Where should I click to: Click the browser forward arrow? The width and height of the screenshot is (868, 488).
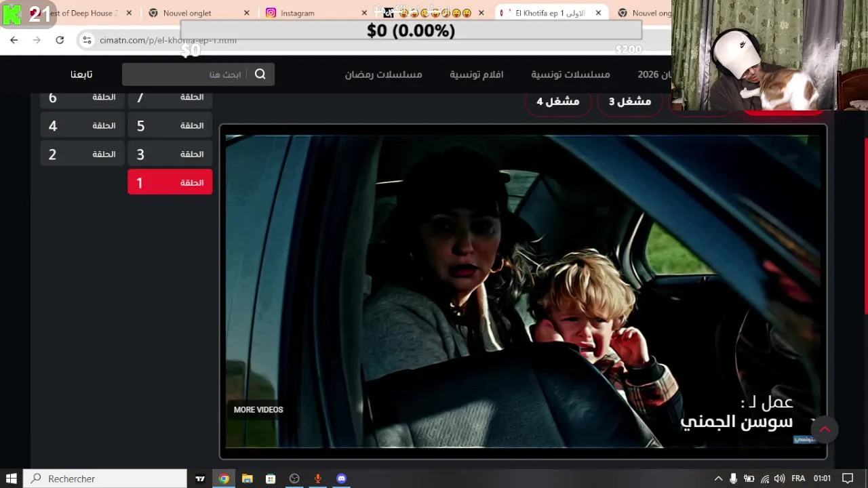click(x=37, y=40)
